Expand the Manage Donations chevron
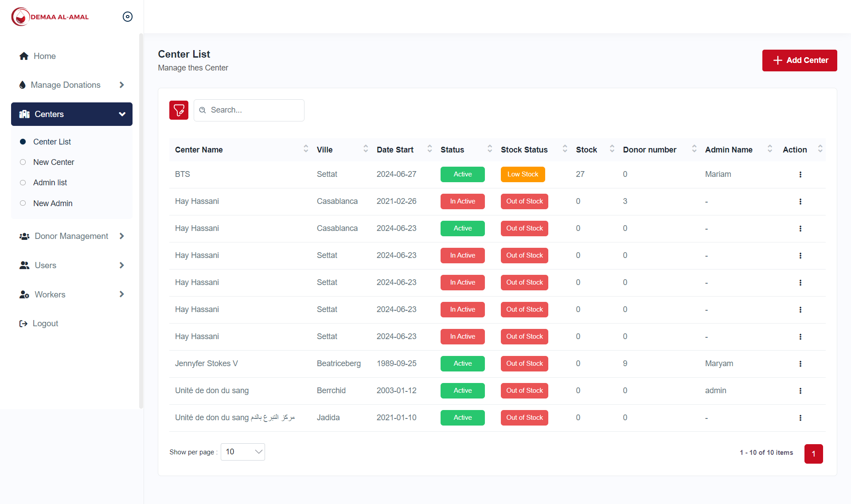851x504 pixels. pyautogui.click(x=121, y=85)
